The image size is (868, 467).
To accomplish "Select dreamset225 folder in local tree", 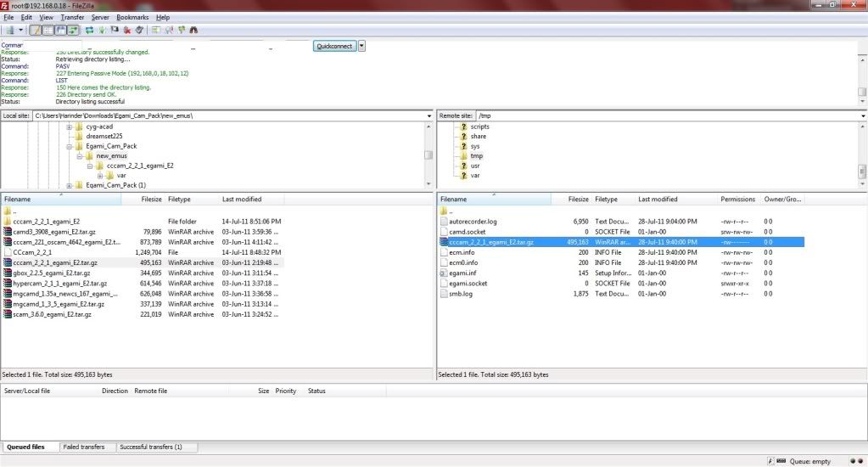I will tap(104, 136).
